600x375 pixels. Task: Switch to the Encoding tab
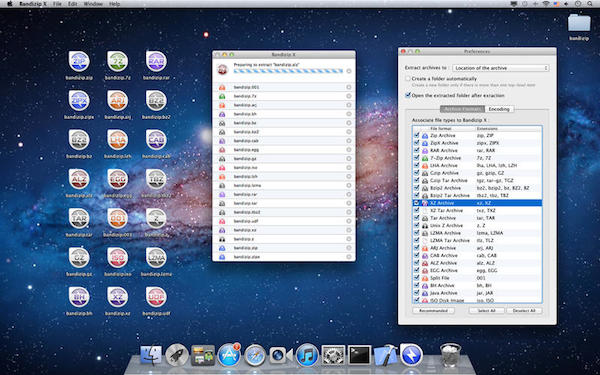[499, 109]
